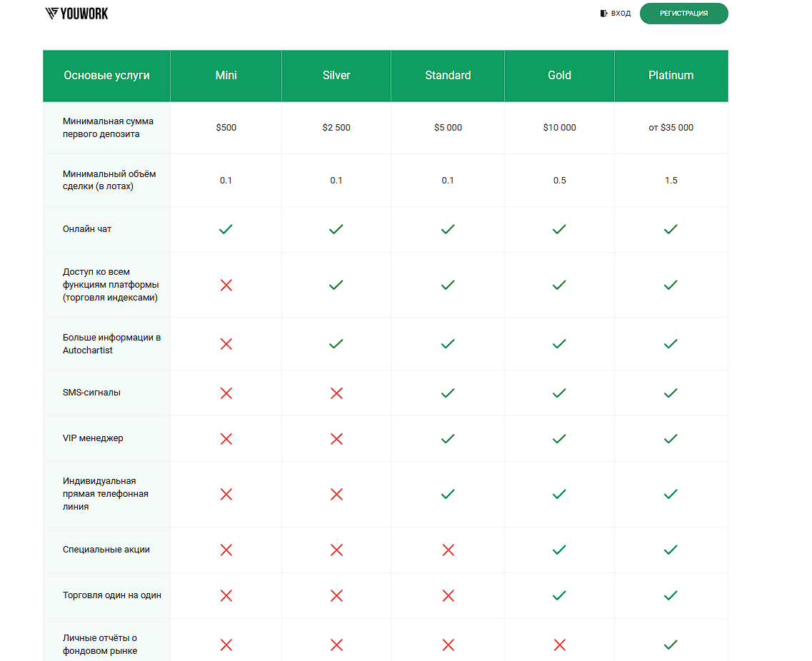Select the Mini plan column header

pos(226,76)
